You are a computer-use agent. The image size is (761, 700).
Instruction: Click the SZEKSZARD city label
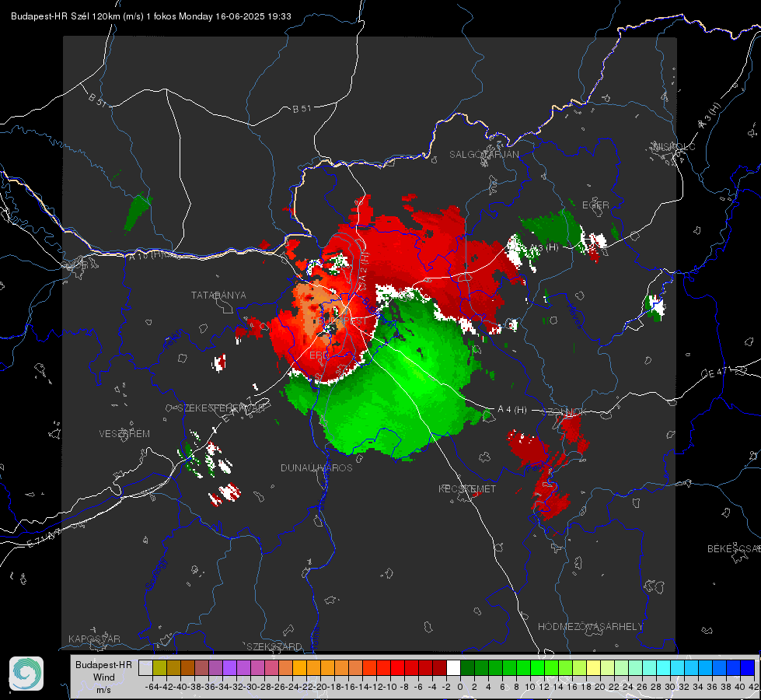click(x=274, y=646)
